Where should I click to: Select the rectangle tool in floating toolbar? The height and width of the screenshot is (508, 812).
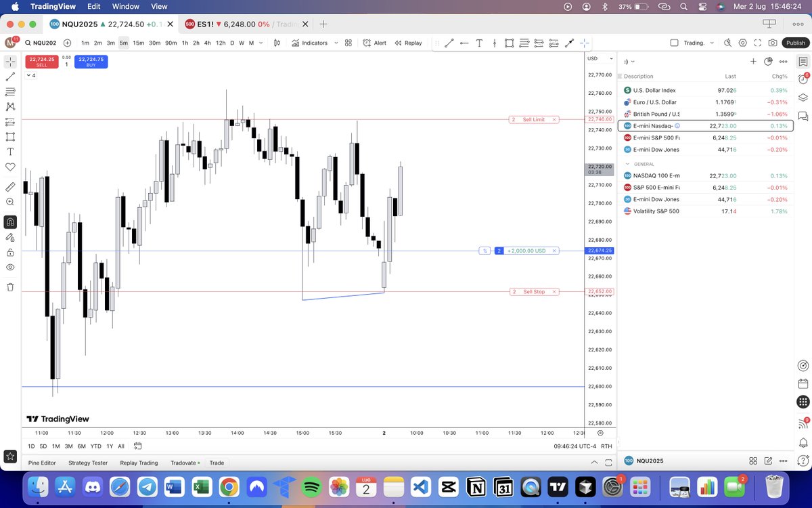pos(509,43)
